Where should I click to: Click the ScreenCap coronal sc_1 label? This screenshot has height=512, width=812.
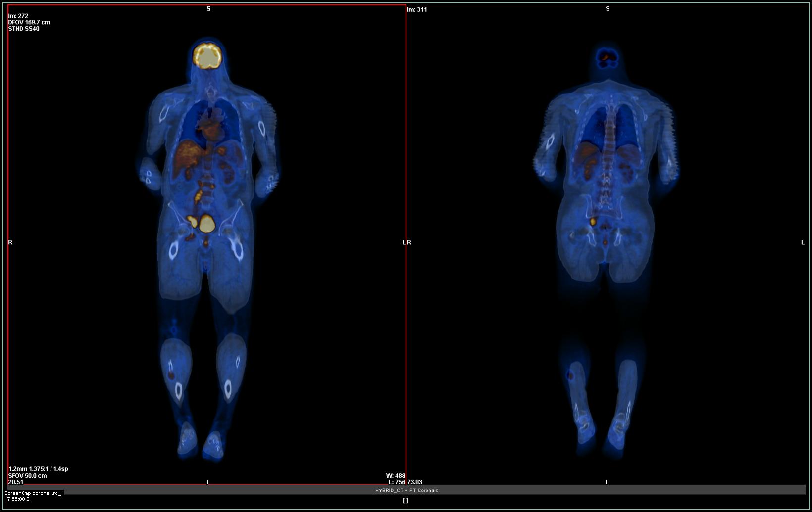tap(34, 493)
